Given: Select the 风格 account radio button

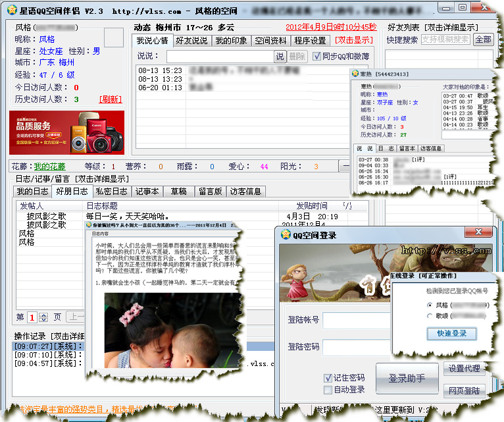Looking at the screenshot, I should pyautogui.click(x=430, y=305).
